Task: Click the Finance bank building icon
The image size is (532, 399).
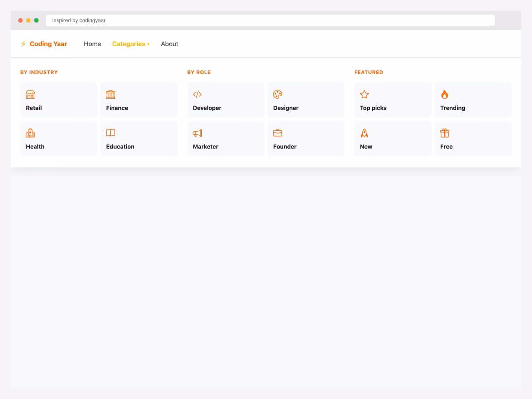Action: 111,94
